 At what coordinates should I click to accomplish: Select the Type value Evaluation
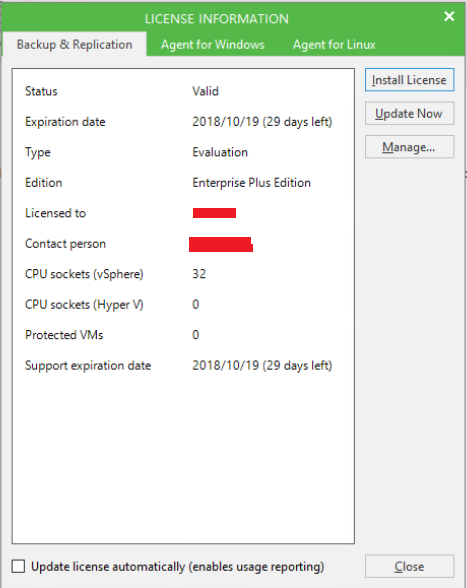point(220,152)
